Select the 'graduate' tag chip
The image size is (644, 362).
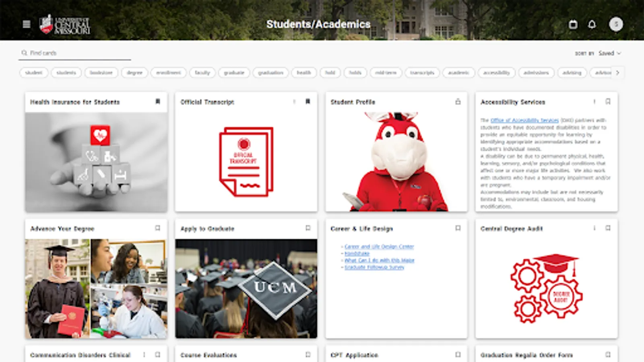tap(234, 73)
